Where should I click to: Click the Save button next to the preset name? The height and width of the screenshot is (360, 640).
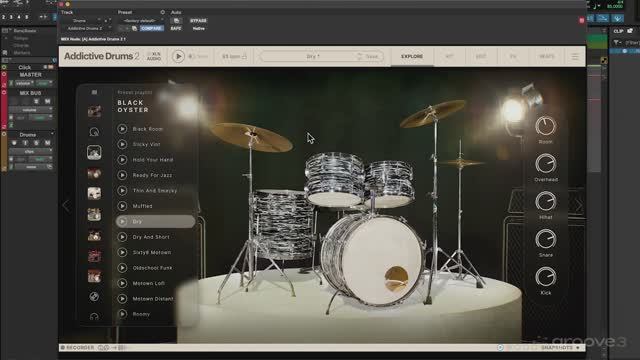tap(371, 56)
